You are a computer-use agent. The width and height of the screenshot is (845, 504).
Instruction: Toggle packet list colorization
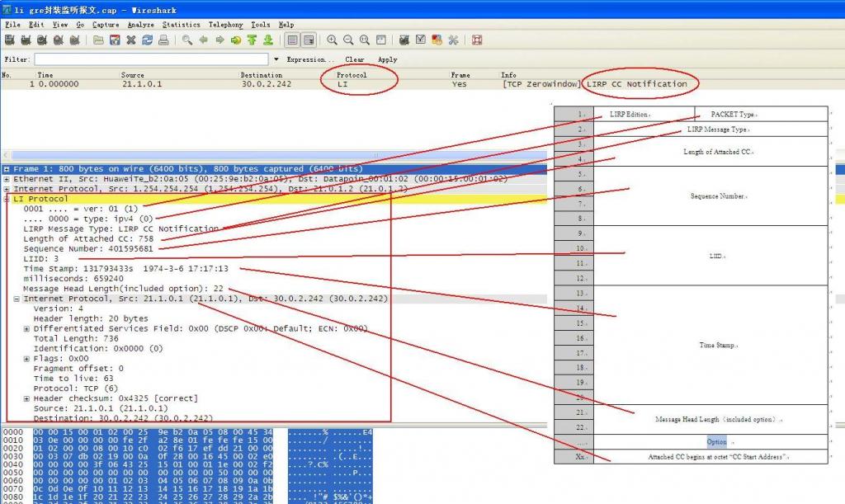point(292,40)
